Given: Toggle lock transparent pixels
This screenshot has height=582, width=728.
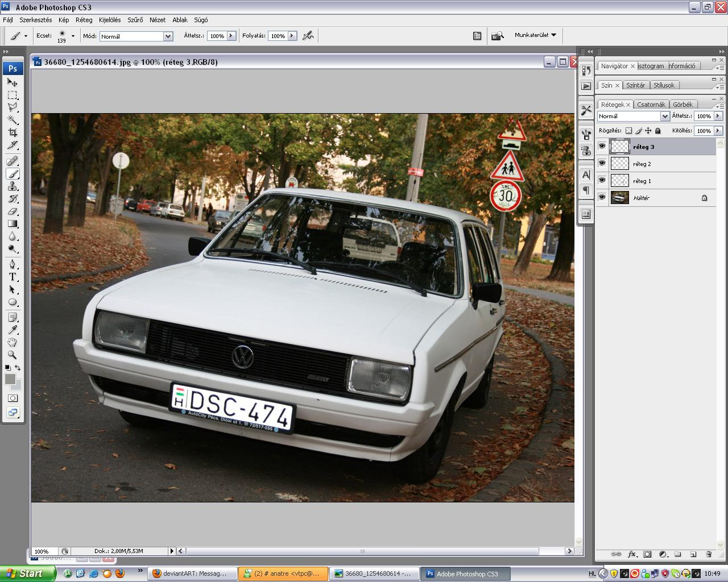Looking at the screenshot, I should pos(628,131).
